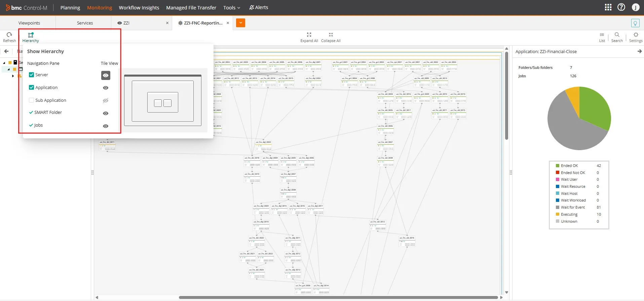The width and height of the screenshot is (644, 301).
Task: Click the scroll-down arrow of diagram
Action: click(506, 292)
